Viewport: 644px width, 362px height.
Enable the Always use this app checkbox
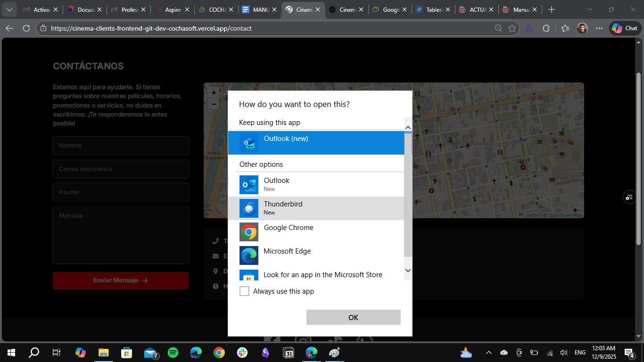(244, 291)
